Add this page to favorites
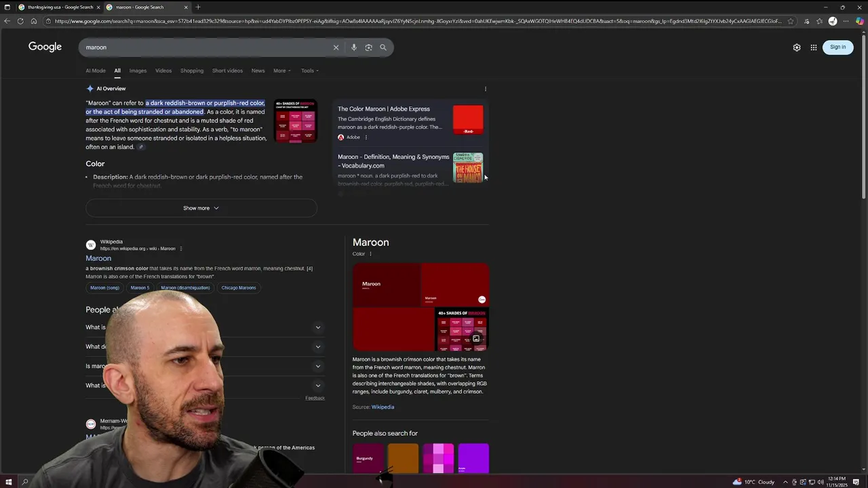The image size is (868, 488). click(x=790, y=21)
